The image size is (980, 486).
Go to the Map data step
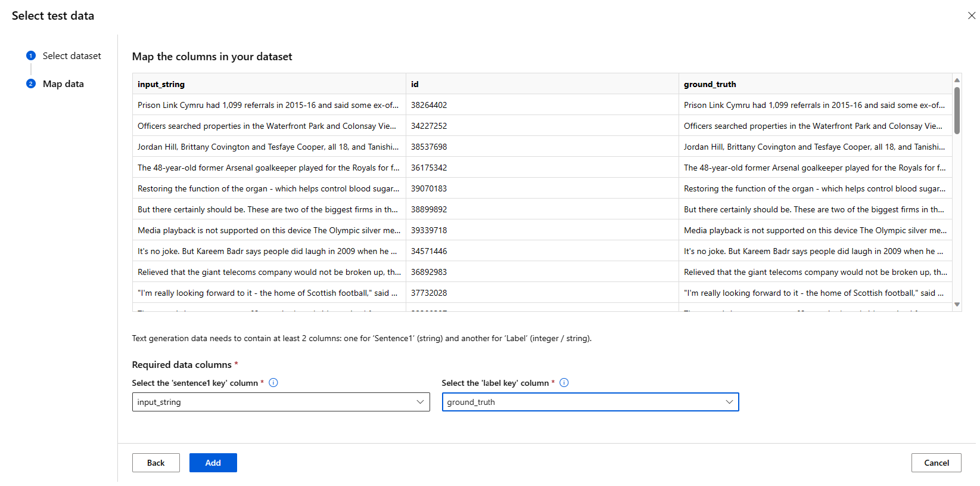63,83
